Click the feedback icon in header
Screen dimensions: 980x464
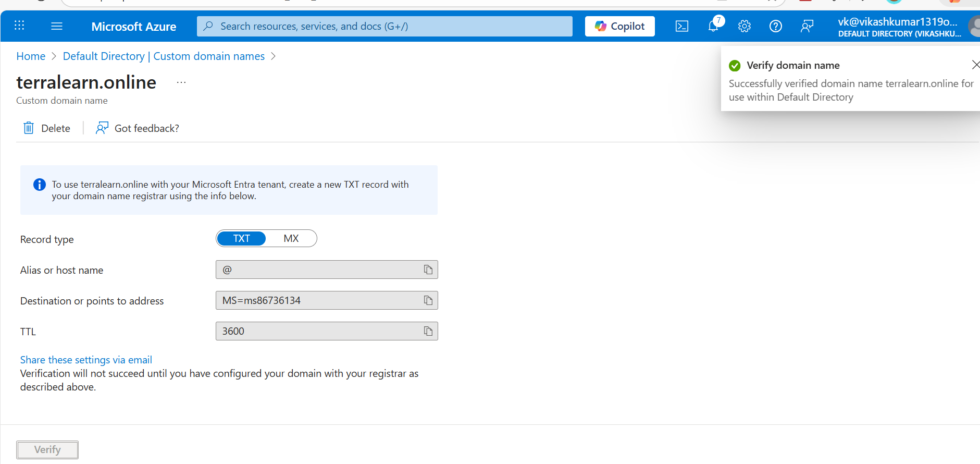click(807, 26)
